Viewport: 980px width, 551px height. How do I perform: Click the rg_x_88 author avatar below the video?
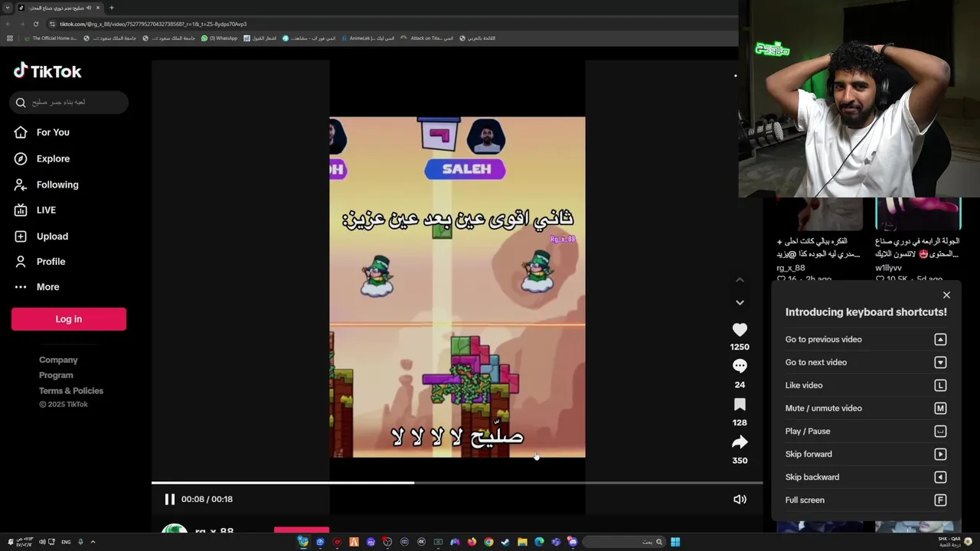[x=175, y=530]
